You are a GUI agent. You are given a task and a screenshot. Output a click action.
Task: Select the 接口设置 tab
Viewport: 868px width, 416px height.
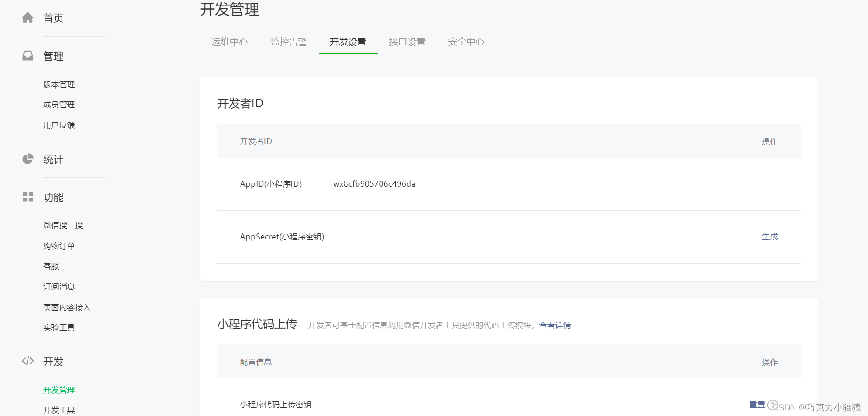pyautogui.click(x=407, y=42)
